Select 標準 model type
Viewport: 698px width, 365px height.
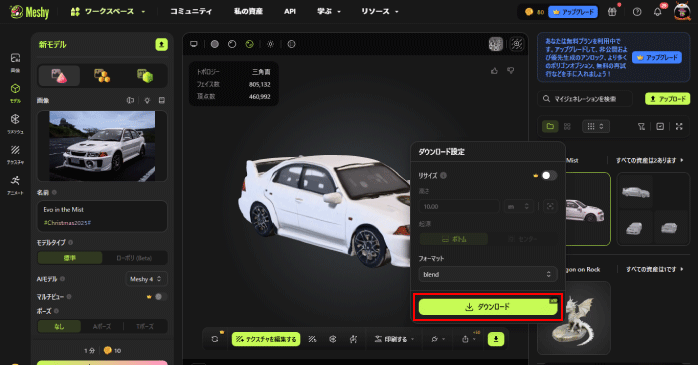click(x=70, y=258)
